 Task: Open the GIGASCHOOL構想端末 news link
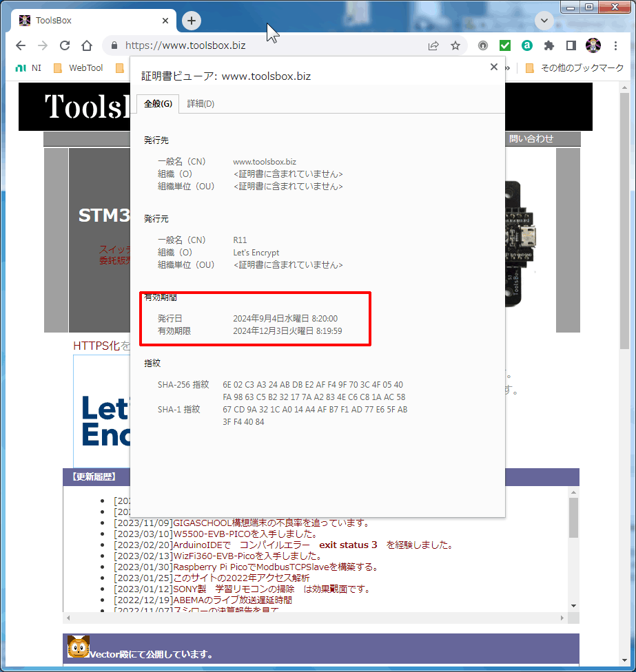coord(271,523)
